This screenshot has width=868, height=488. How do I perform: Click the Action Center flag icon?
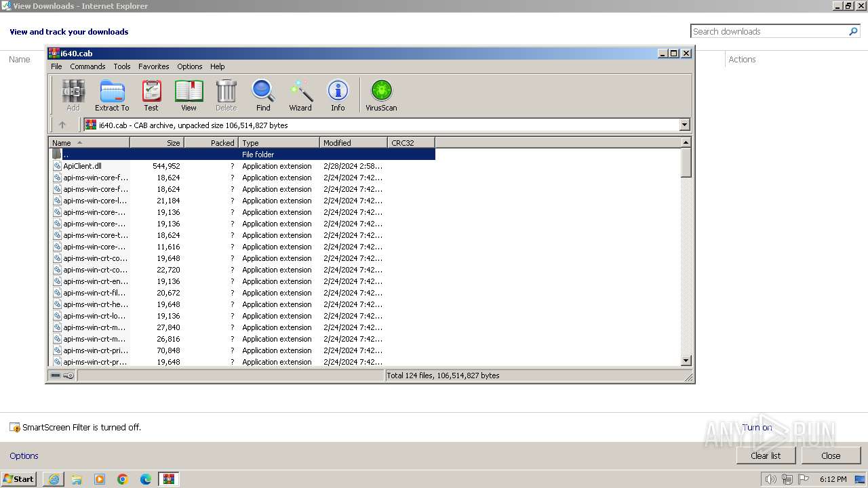804,479
